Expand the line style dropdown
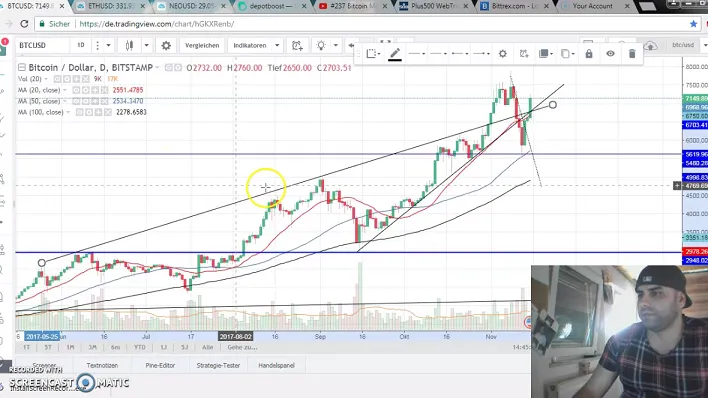This screenshot has height=398, width=708. click(417, 54)
